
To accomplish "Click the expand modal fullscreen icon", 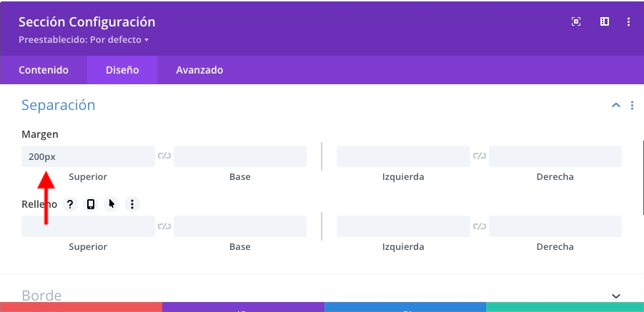I will click(x=576, y=21).
